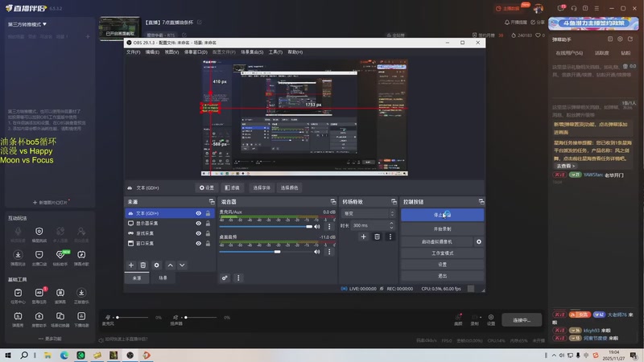Open OBS 编辑(E) menu
The width and height of the screenshot is (644, 362).
(x=152, y=52)
